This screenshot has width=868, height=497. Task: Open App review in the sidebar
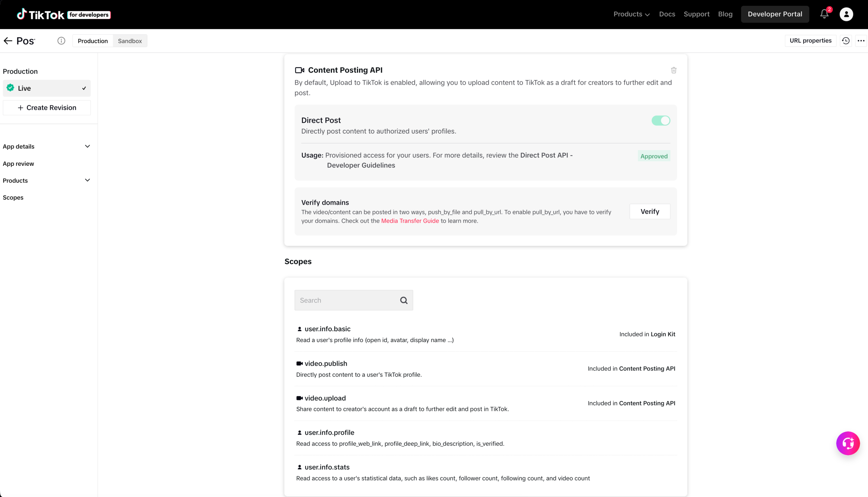pos(18,163)
